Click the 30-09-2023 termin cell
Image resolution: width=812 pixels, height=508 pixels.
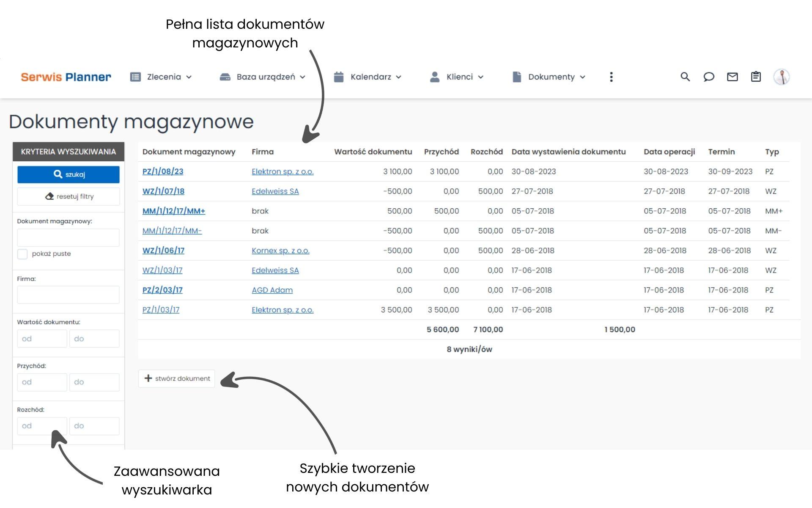click(x=730, y=171)
